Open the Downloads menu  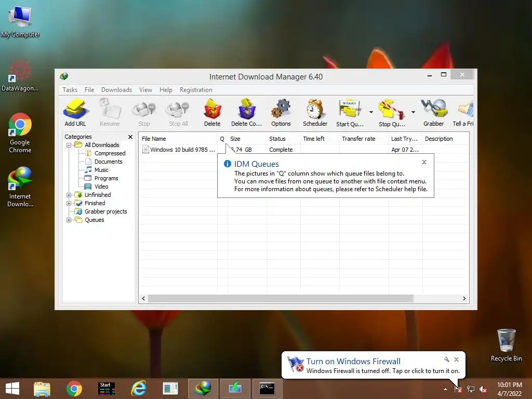[x=117, y=90]
